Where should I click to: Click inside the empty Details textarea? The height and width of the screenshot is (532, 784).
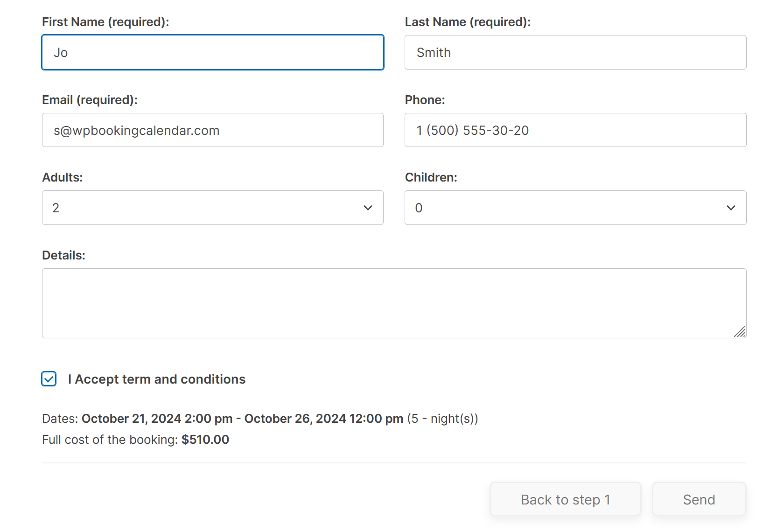394,303
